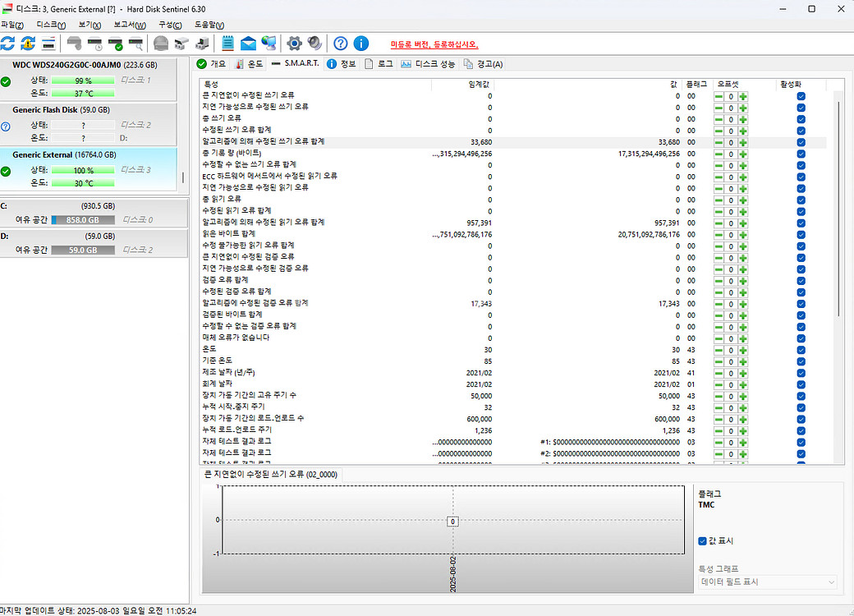Click green minus offset button for 온도 row

[x=719, y=350]
